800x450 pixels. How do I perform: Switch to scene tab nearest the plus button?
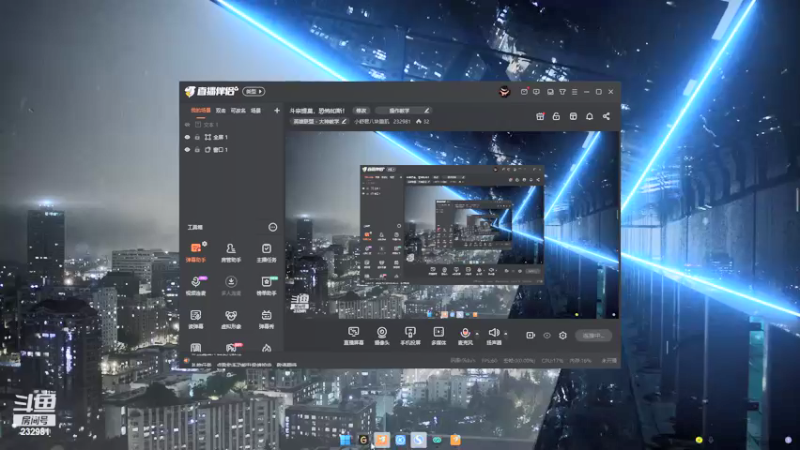coord(256,110)
